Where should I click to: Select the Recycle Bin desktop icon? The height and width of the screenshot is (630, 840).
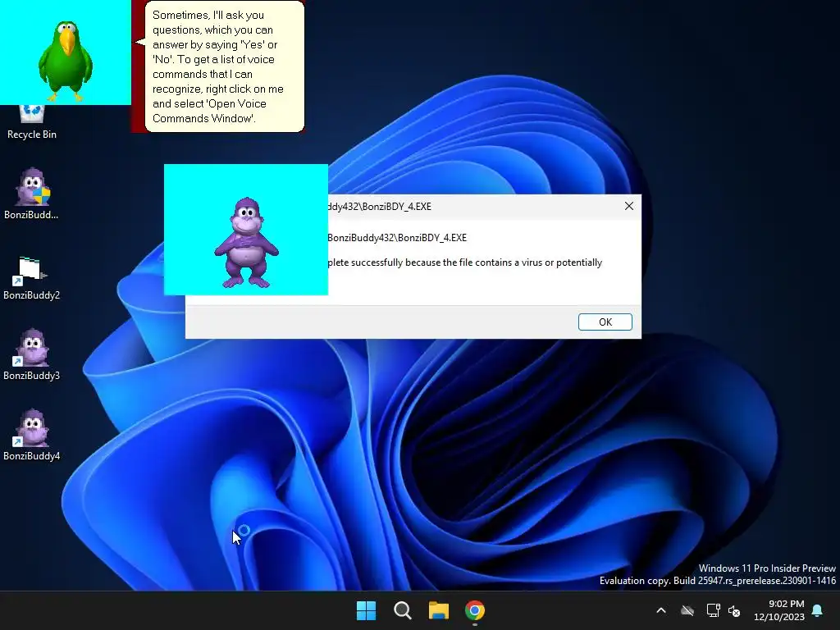tap(32, 122)
